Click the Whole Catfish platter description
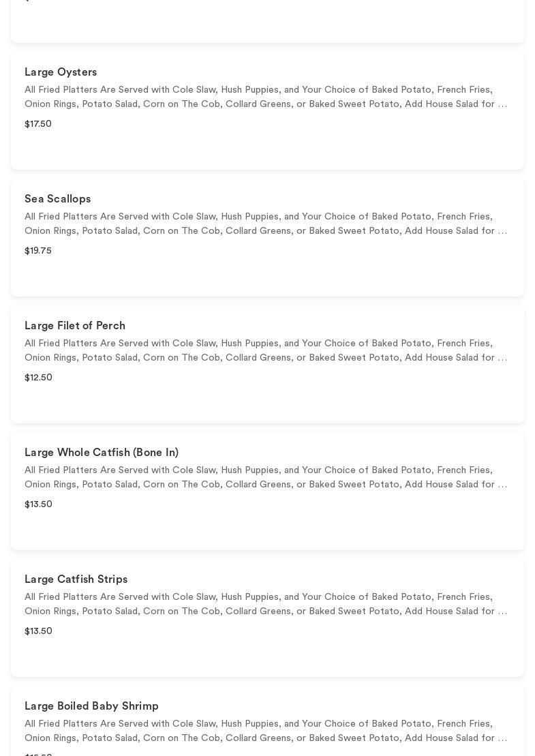The image size is (535, 756). [266, 477]
